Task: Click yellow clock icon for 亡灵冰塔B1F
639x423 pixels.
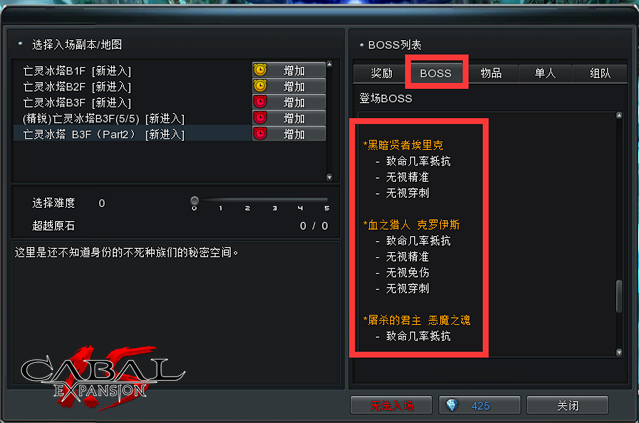Action: pos(260,70)
